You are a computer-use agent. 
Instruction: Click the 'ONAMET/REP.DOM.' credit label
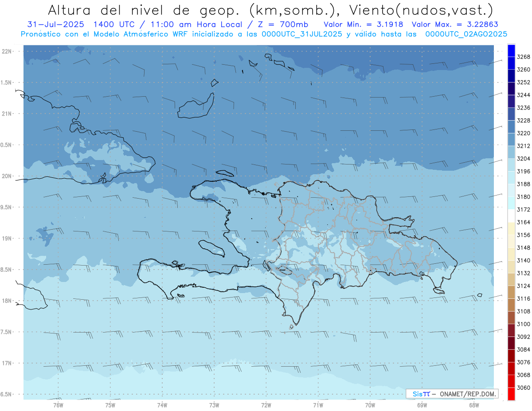(468, 394)
